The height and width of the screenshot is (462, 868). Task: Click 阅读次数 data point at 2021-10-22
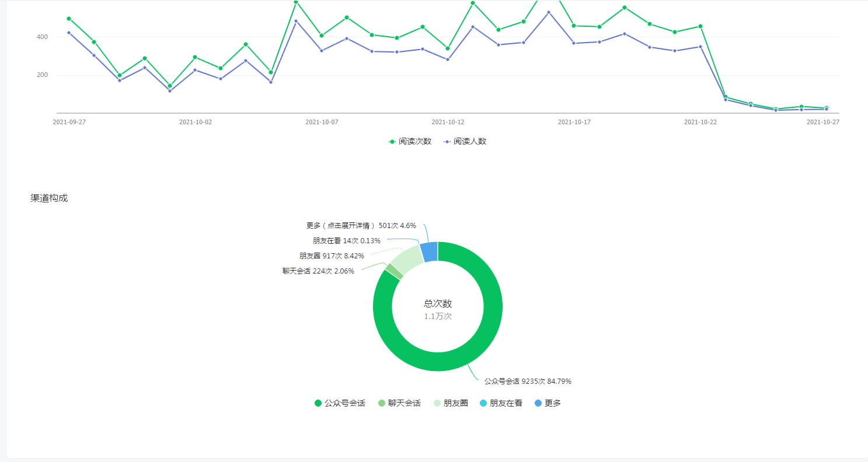700,26
